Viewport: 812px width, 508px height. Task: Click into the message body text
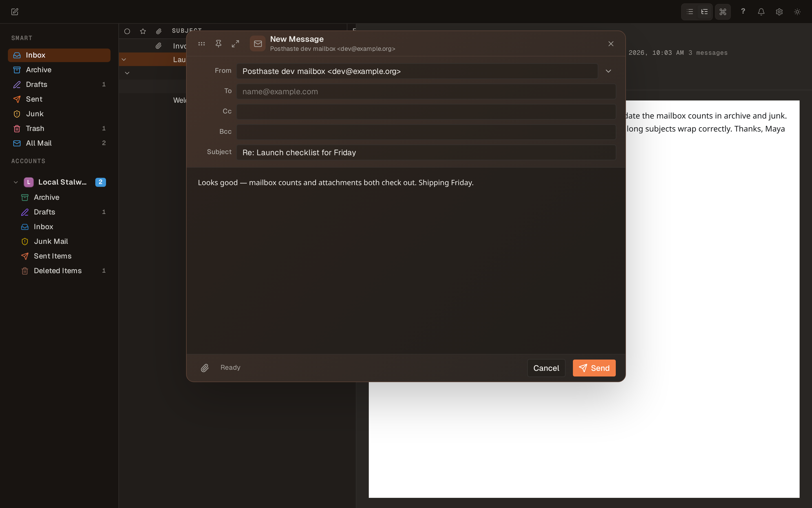(336, 183)
